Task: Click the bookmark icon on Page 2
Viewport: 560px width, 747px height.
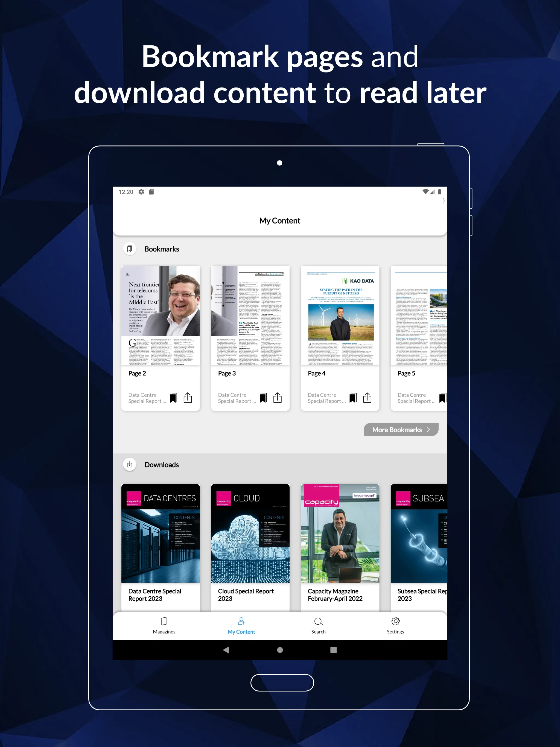Action: pos(172,398)
